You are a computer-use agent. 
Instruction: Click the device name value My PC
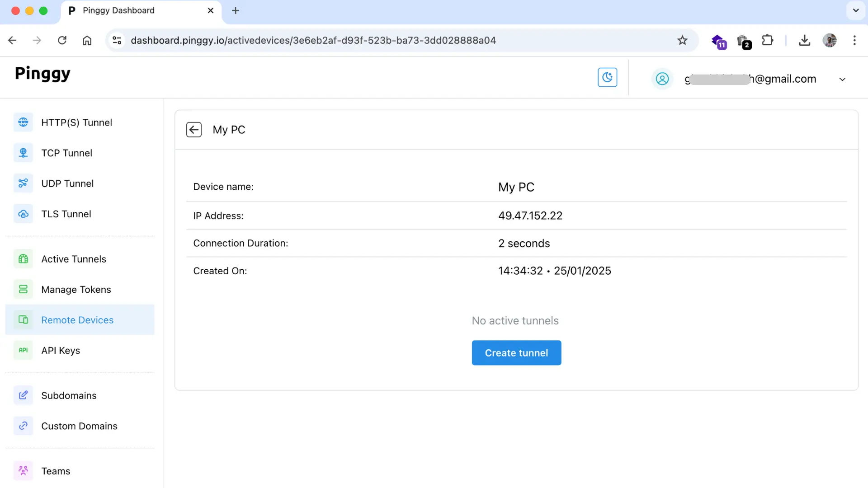pos(516,187)
